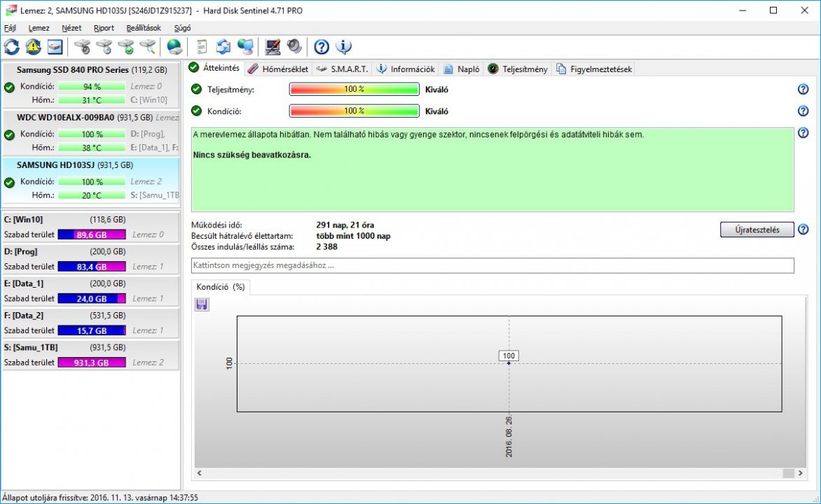Open the Súgó menu

point(182,28)
